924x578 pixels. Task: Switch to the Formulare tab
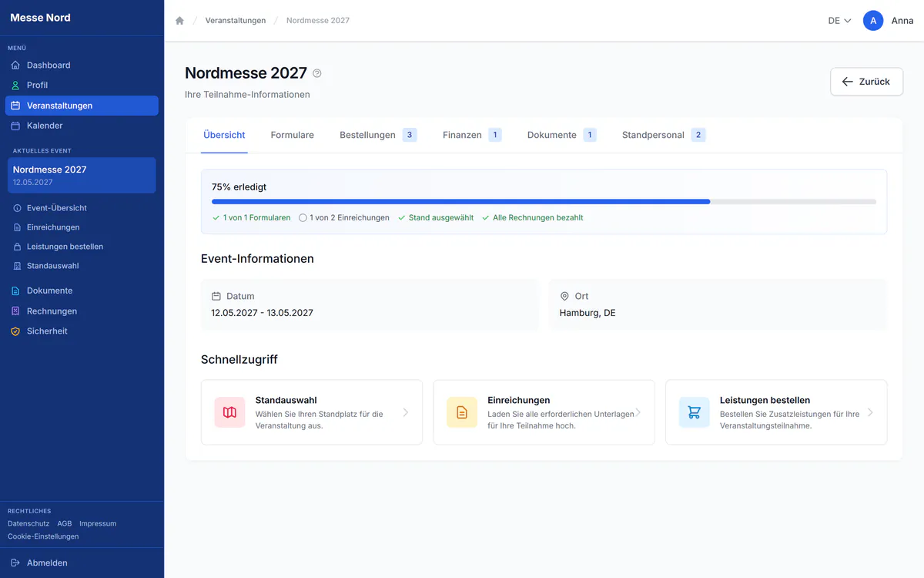pyautogui.click(x=293, y=135)
